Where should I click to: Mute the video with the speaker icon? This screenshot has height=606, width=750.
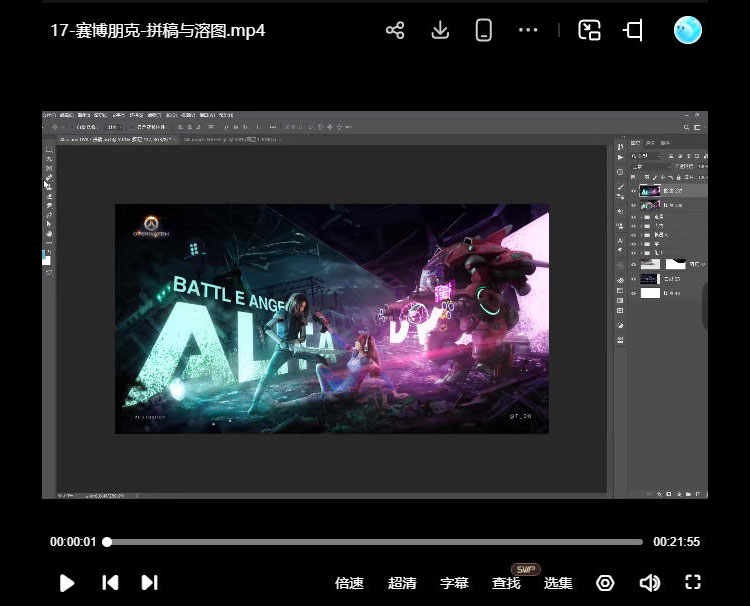(x=650, y=582)
